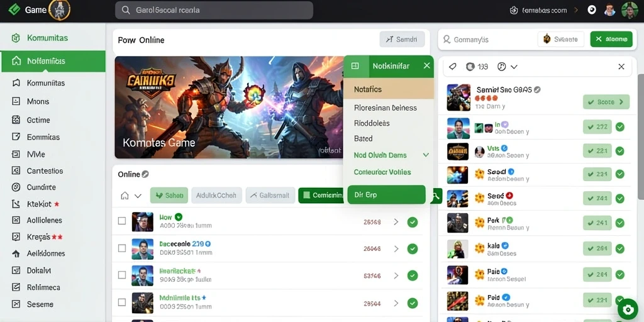Click the tag icon in right panel toolbar

point(453,66)
